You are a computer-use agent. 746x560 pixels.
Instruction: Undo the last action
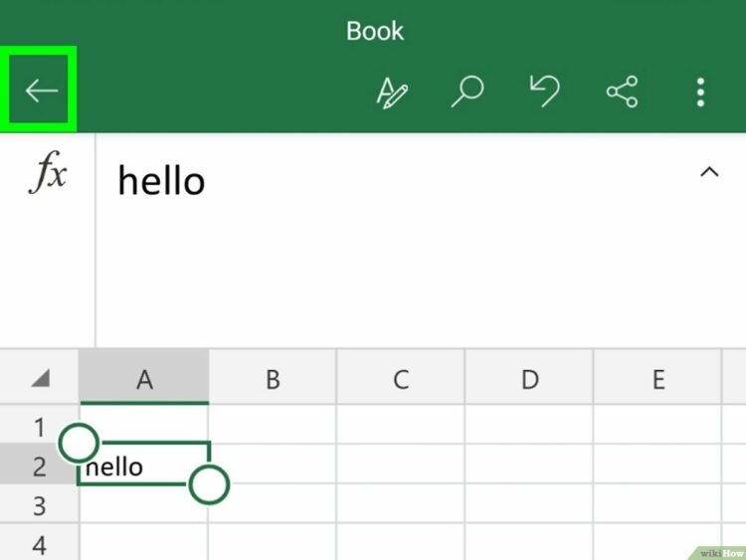[544, 92]
